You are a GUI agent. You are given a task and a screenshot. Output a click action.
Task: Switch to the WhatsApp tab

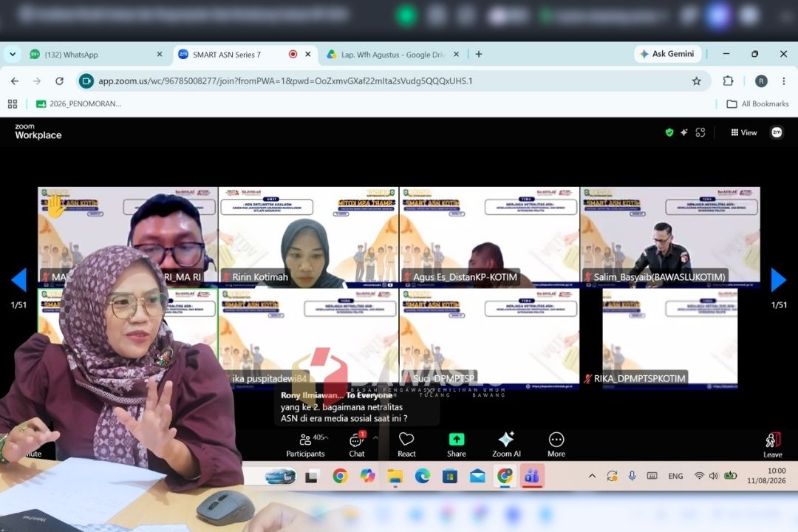[95, 55]
